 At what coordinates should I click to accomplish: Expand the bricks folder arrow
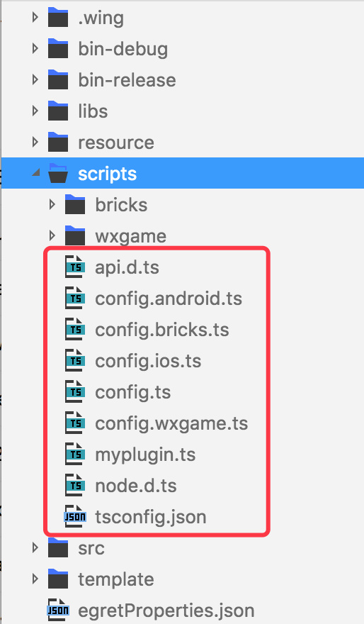pos(52,204)
